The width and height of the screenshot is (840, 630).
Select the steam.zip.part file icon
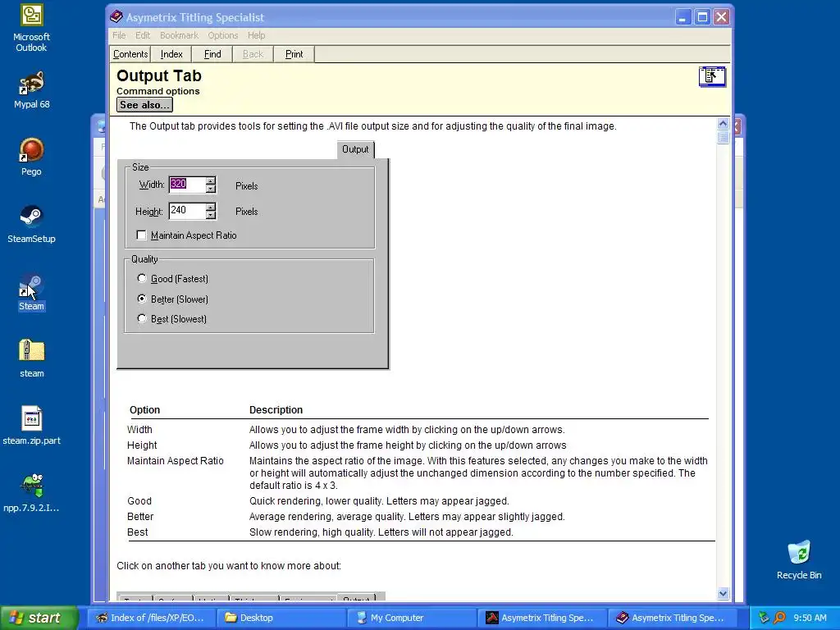pyautogui.click(x=32, y=426)
